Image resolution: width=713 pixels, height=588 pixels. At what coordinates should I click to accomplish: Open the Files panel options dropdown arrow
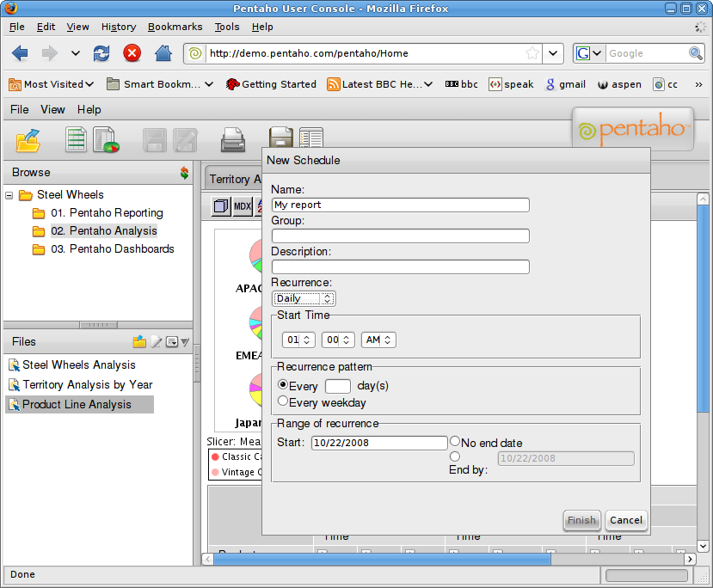[185, 342]
